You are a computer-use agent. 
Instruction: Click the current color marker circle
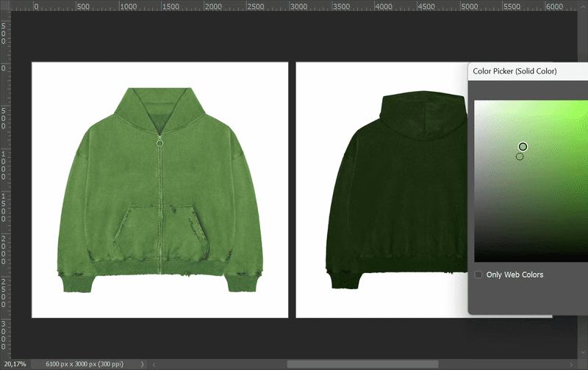tap(523, 147)
